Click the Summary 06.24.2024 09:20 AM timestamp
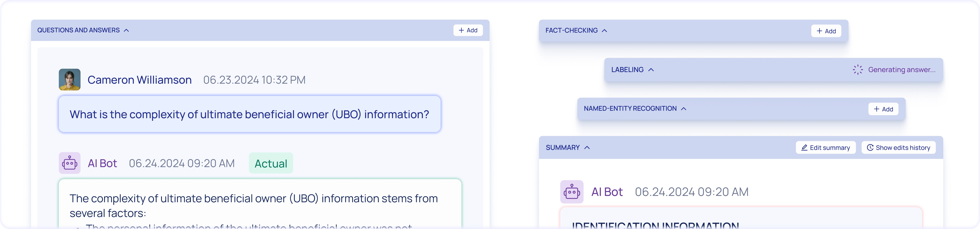Screen dimensions: 980x229 pos(692,192)
